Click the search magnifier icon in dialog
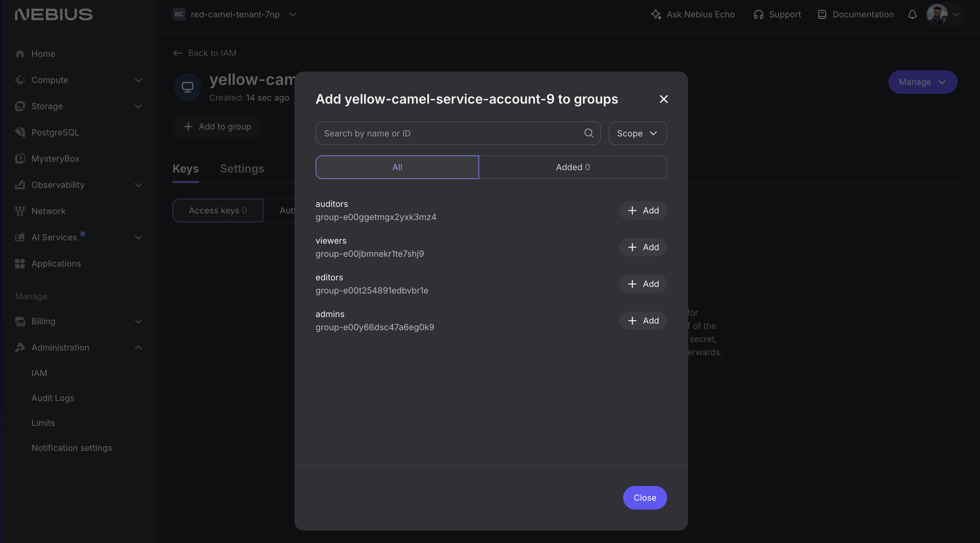 (588, 133)
